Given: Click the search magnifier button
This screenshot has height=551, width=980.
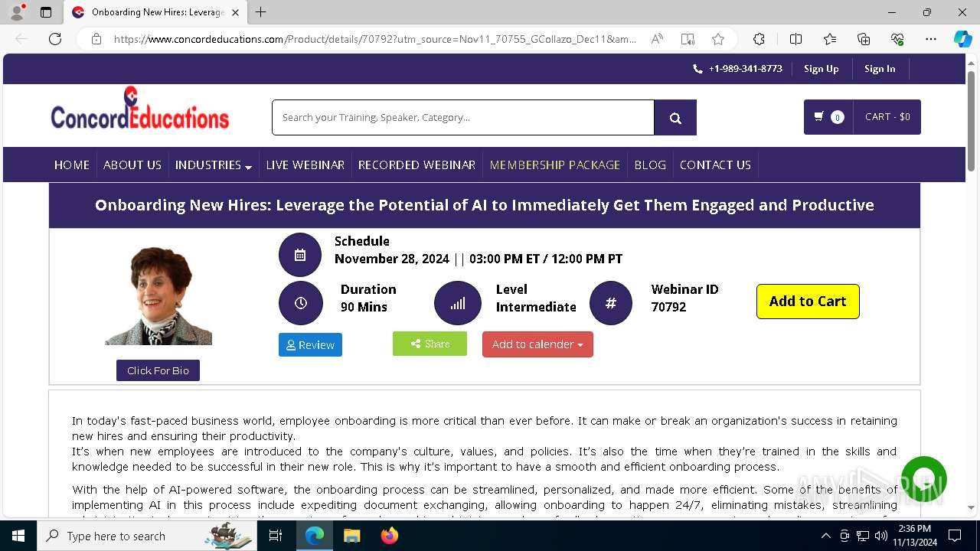Looking at the screenshot, I should click(x=675, y=117).
